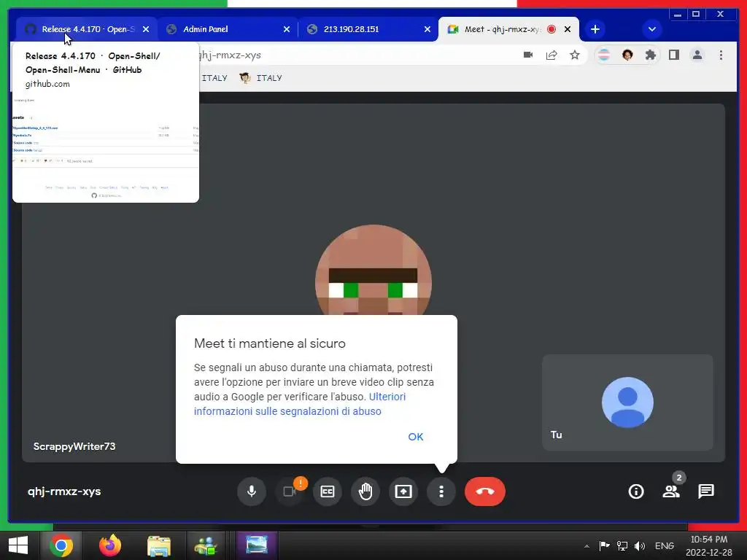Click your own 'Tu' video tile
This screenshot has width=747, height=560.
[x=627, y=402]
